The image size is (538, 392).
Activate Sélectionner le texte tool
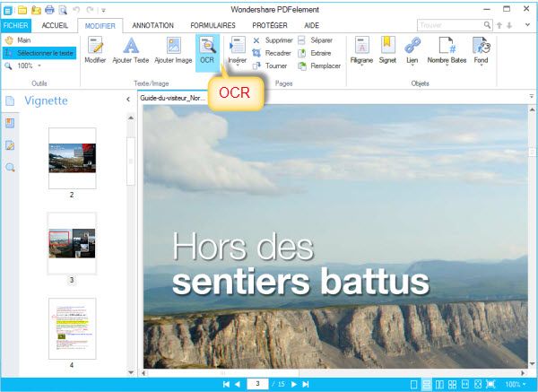39,53
